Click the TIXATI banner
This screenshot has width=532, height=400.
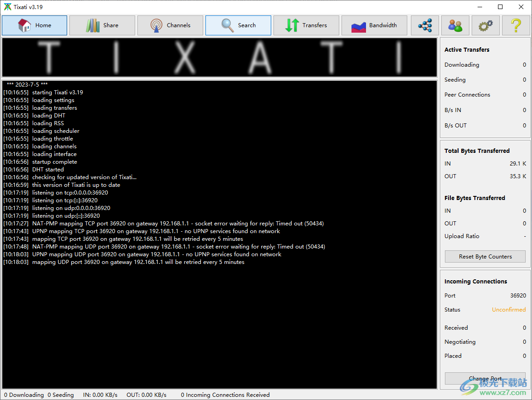[220, 57]
